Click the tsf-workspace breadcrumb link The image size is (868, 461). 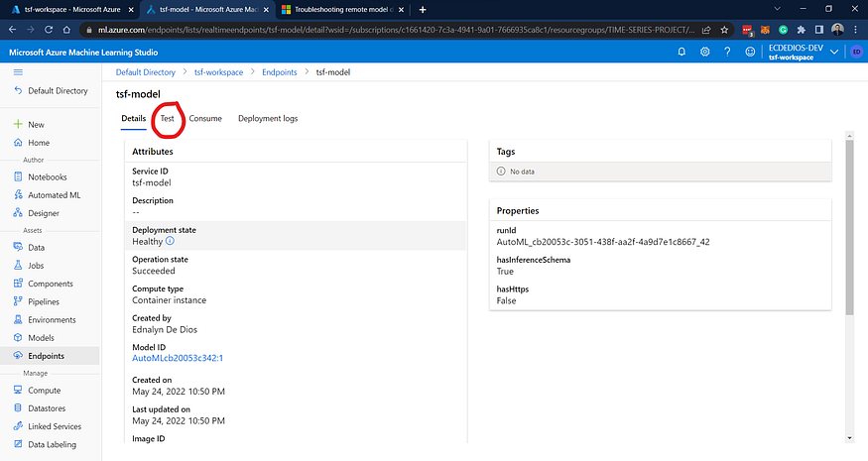tap(218, 72)
